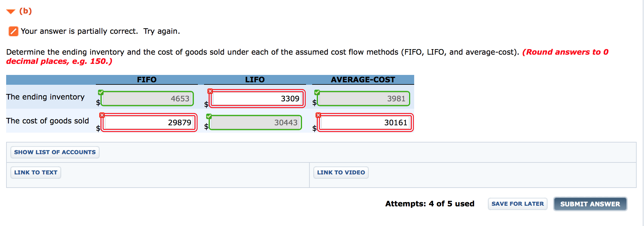The image size is (644, 226).
Task: Click the orange partially correct pencil icon
Action: [x=13, y=31]
